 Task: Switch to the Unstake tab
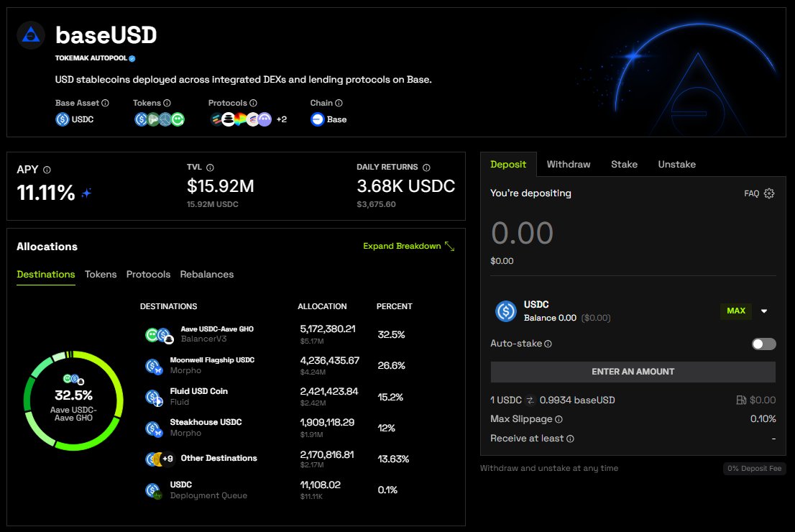point(677,165)
